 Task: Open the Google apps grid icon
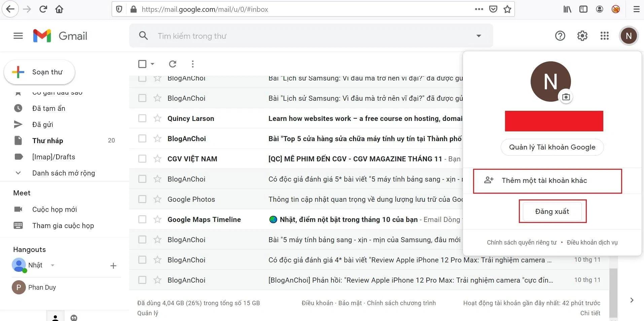click(604, 36)
